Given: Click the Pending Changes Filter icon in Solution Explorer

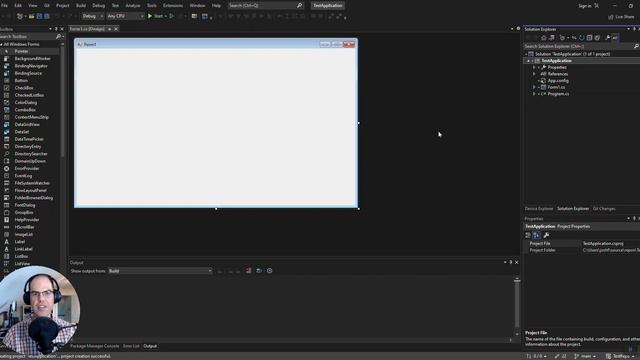Looking at the screenshot, I should pos(563,38).
